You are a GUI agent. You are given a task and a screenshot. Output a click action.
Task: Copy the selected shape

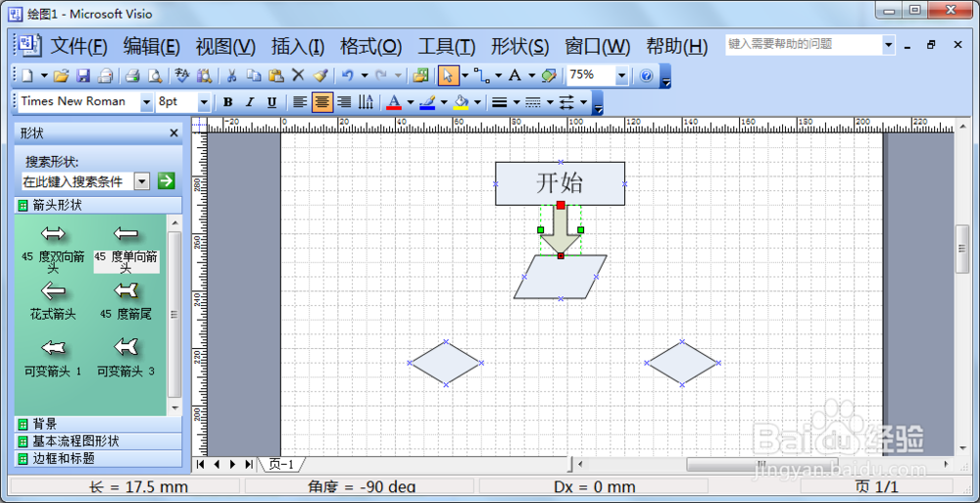pyautogui.click(x=254, y=75)
